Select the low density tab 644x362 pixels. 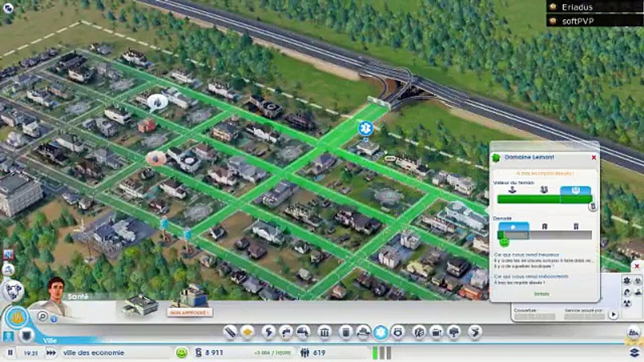click(513, 227)
